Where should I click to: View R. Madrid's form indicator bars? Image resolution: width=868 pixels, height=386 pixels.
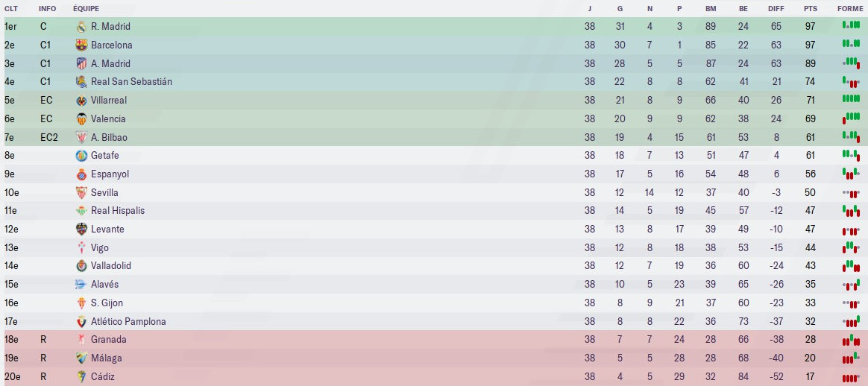click(x=850, y=26)
